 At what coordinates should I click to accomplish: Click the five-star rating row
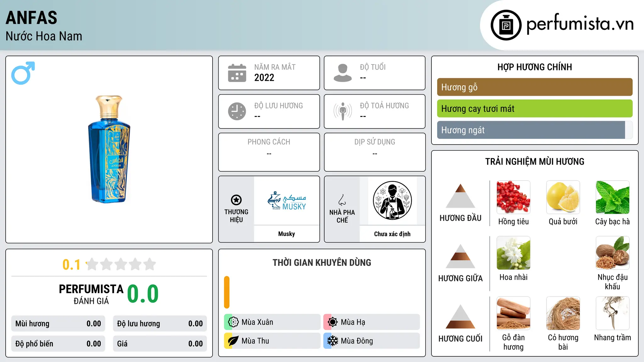(x=121, y=264)
